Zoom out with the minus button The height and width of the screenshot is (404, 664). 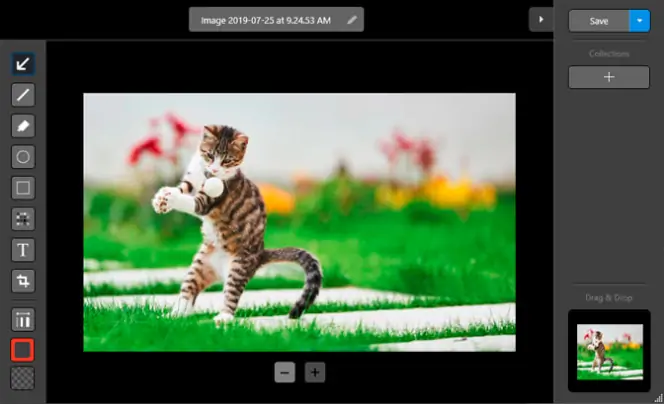(x=285, y=372)
